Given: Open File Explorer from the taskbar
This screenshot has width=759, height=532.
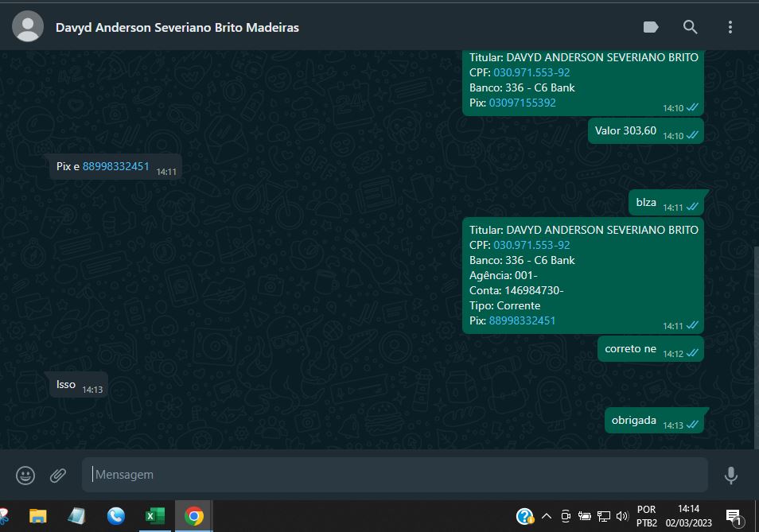Looking at the screenshot, I should [38, 516].
